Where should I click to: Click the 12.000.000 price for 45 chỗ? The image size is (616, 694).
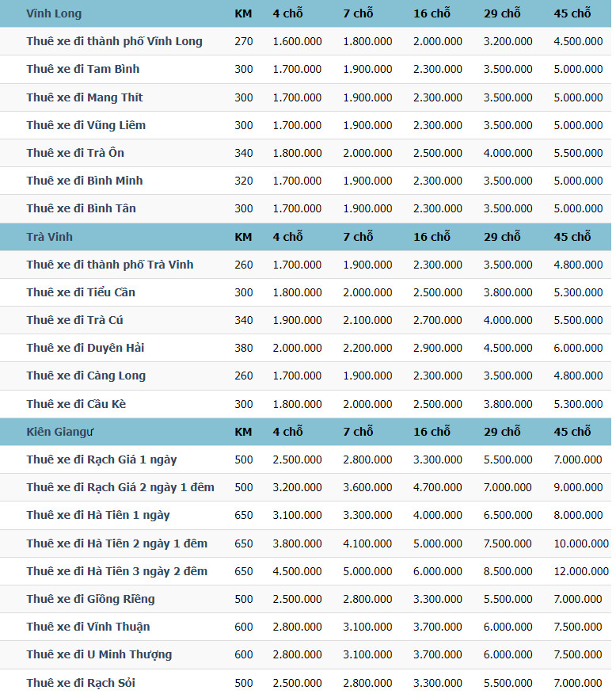coord(581,571)
